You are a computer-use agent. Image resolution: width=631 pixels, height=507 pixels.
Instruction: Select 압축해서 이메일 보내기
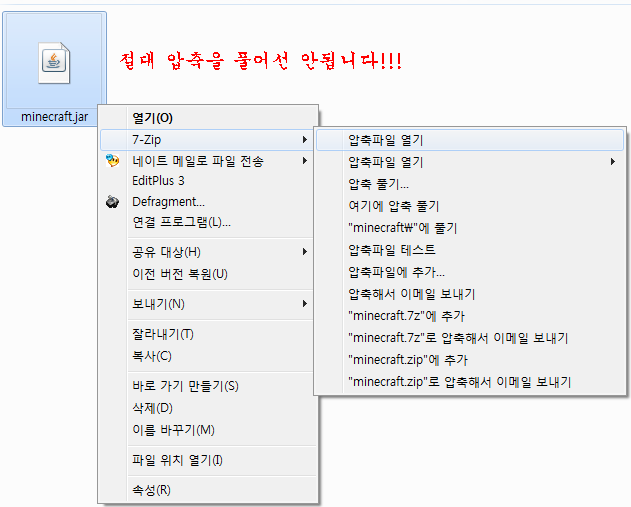coord(470,294)
